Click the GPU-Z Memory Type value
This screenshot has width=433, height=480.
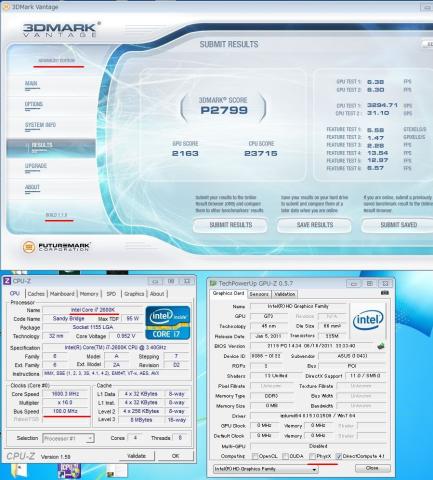pos(271,396)
